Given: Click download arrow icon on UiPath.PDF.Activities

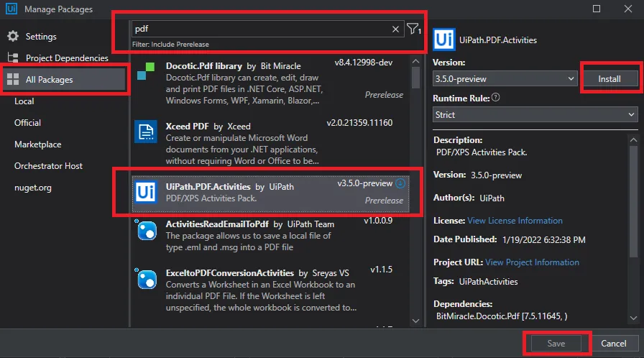Looking at the screenshot, I should pos(400,184).
